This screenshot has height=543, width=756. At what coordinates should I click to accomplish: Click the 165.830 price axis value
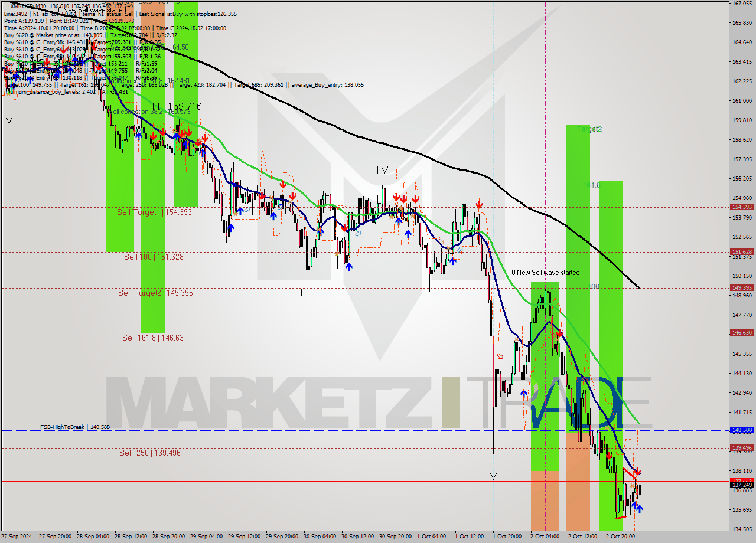pos(742,23)
